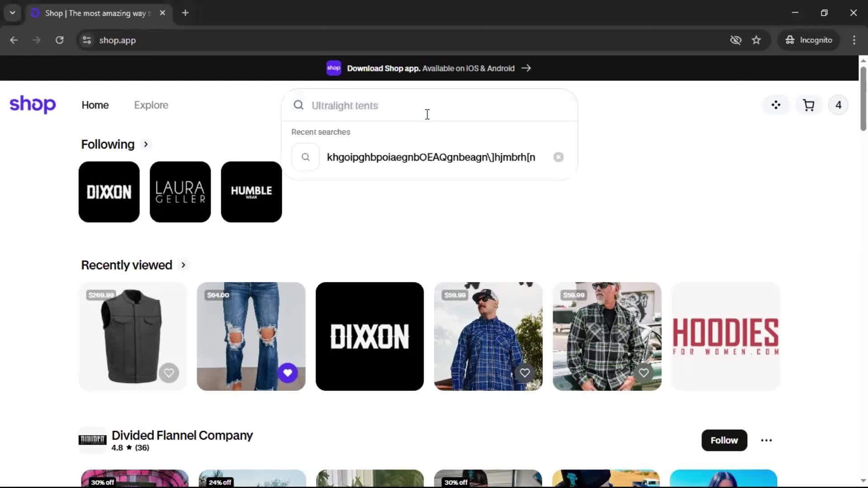868x488 pixels.
Task: Open the shopping cart
Action: pos(808,105)
